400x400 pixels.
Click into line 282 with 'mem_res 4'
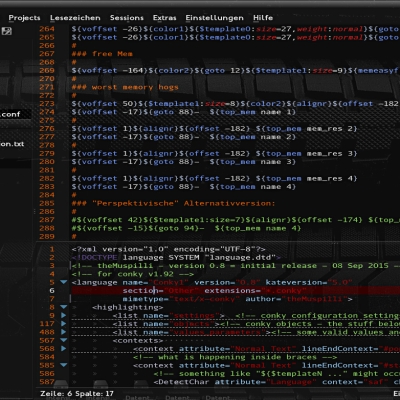pyautogui.click(x=214, y=179)
